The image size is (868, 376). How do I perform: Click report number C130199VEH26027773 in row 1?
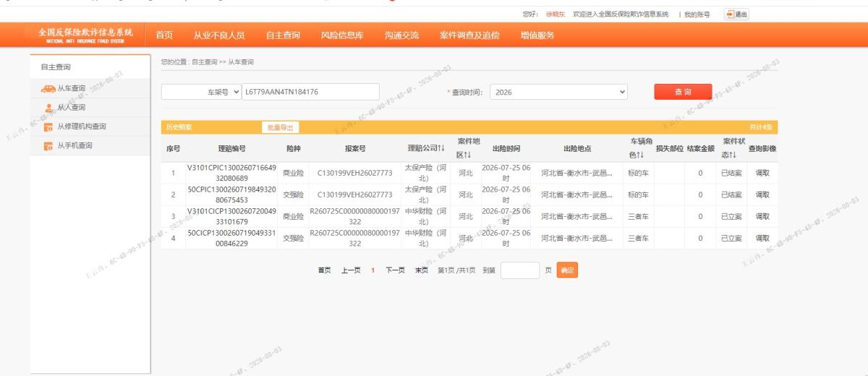354,174
